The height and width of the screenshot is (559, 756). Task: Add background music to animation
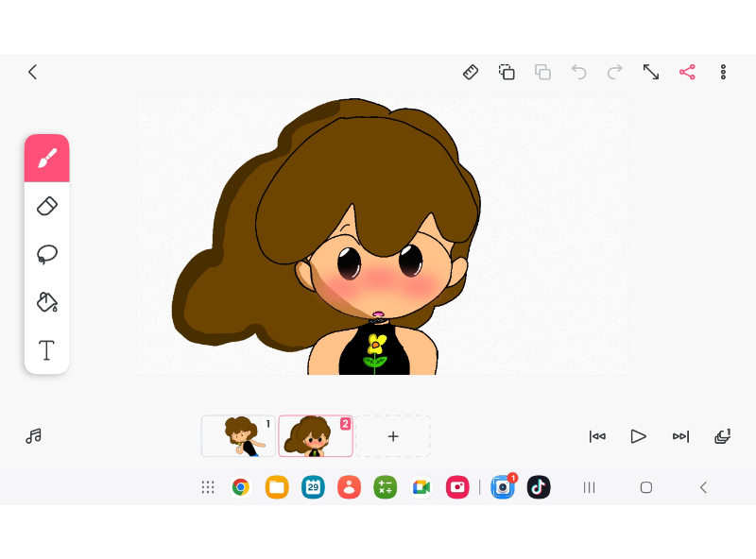(34, 436)
